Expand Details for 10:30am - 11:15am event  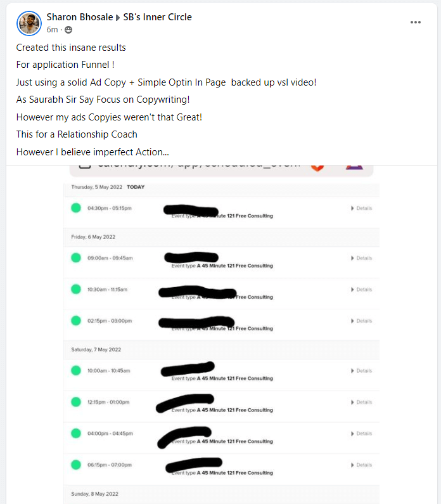(x=361, y=290)
